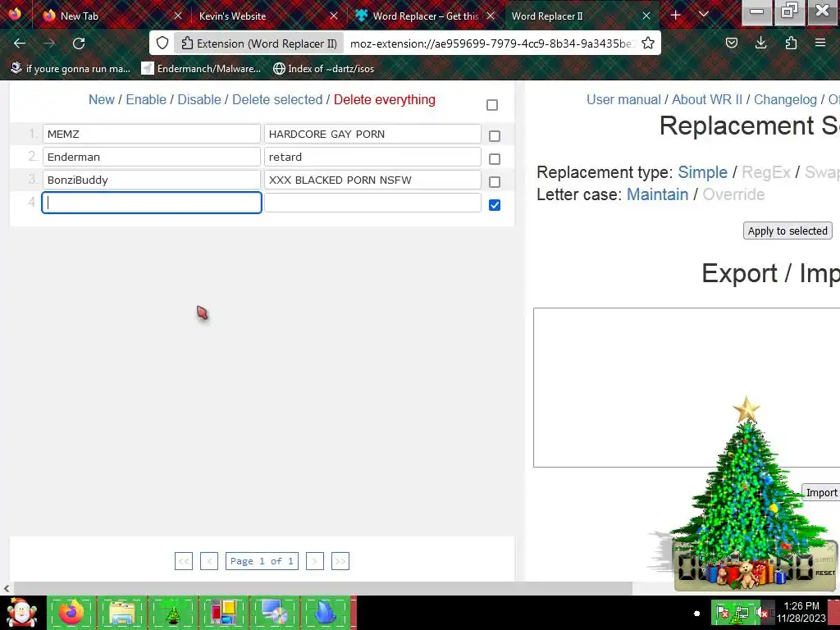This screenshot has height=630, width=840.
Task: Click the MEMZ search word field
Action: click(x=152, y=134)
